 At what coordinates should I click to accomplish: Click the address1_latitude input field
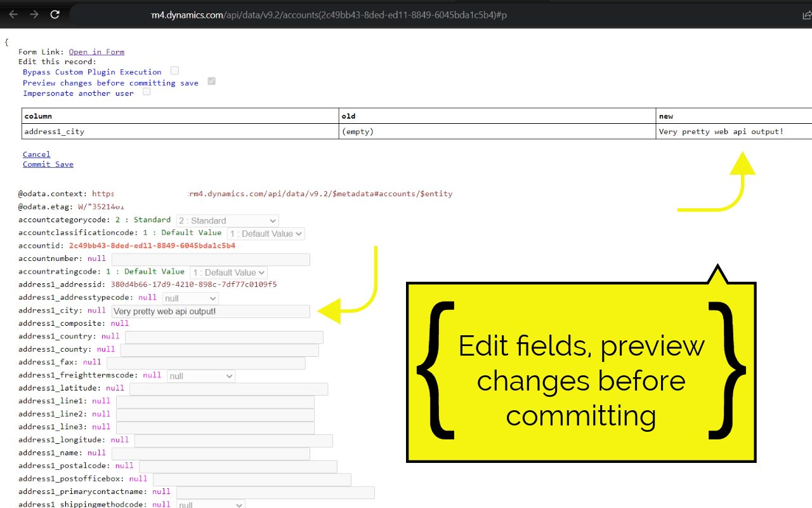click(x=228, y=389)
